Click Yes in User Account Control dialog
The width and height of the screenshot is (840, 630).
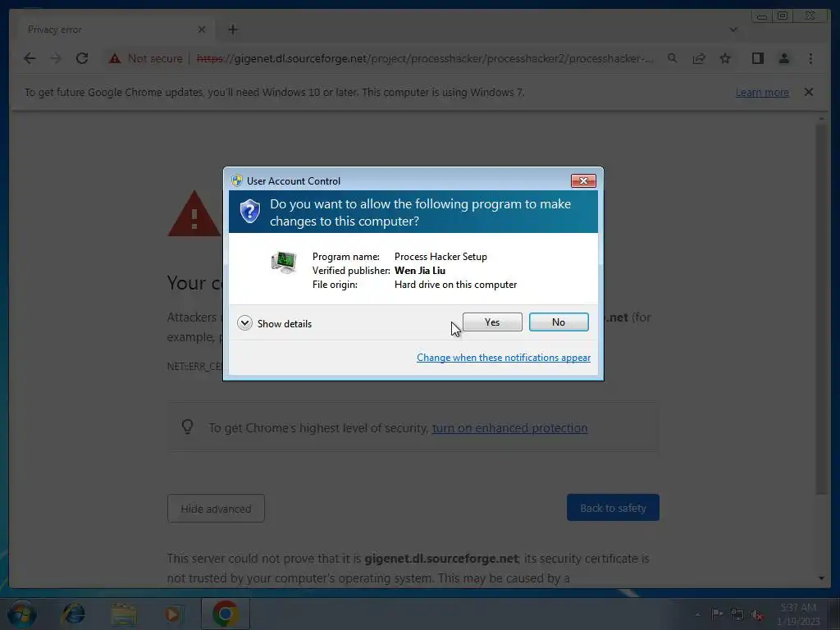click(x=492, y=322)
